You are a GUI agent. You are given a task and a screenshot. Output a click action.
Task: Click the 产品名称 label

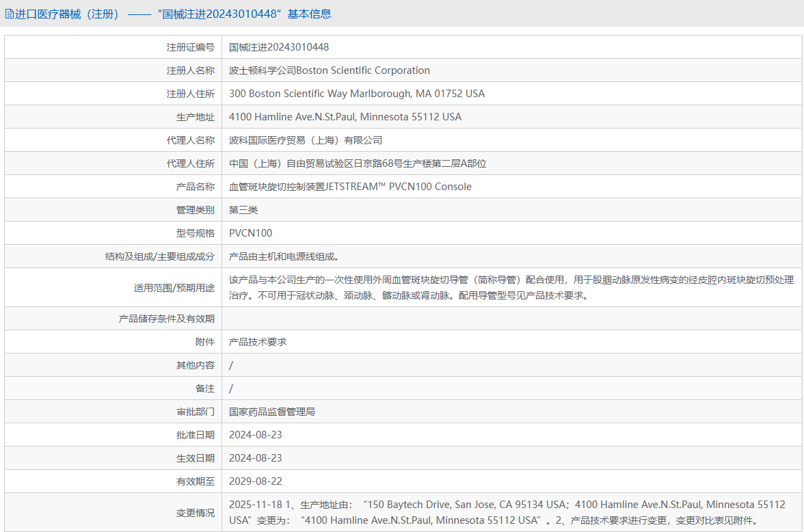[x=196, y=187]
